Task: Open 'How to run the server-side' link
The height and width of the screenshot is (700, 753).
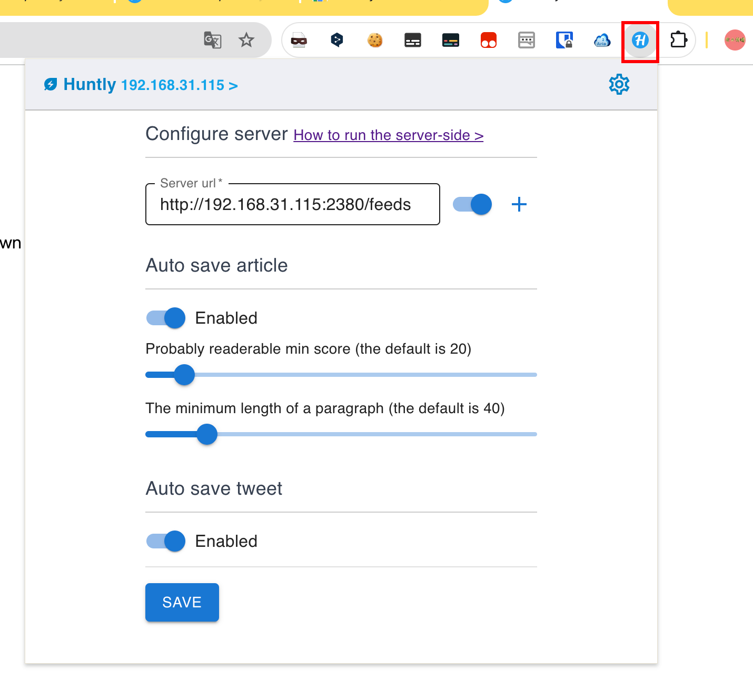Action: point(389,135)
